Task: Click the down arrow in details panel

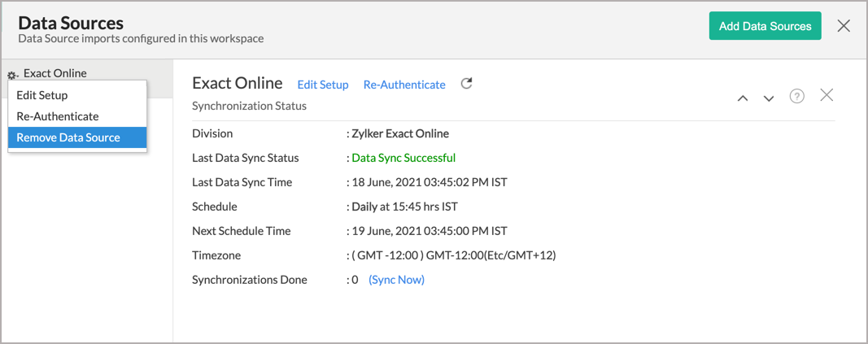Action: tap(769, 98)
